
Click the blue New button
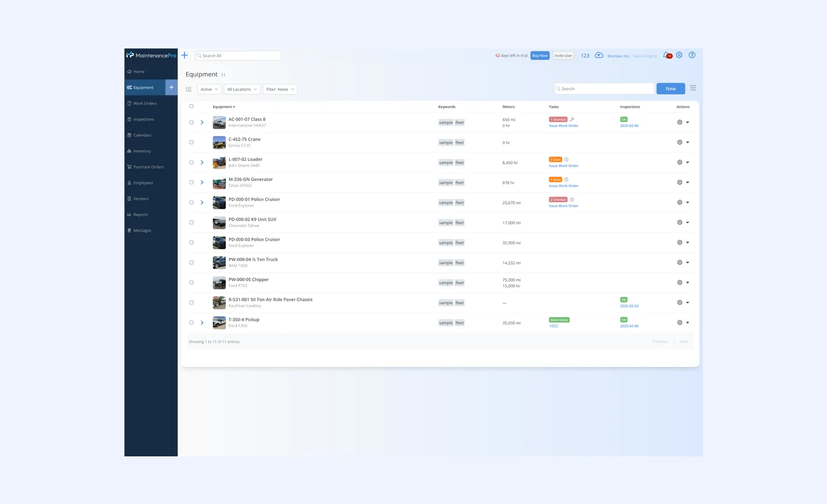(671, 88)
